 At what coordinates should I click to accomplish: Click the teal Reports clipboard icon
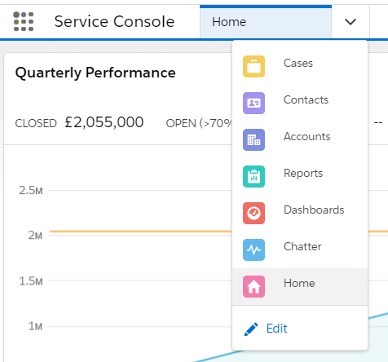click(x=254, y=176)
